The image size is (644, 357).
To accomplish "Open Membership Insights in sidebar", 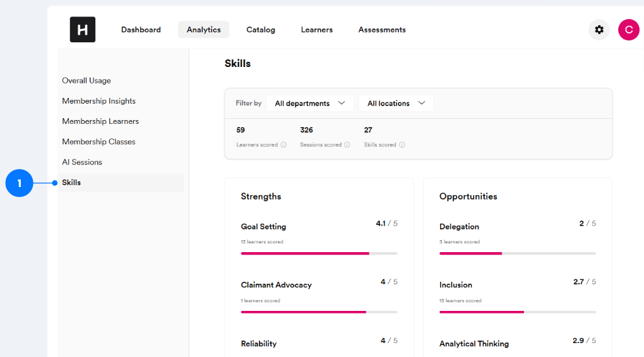I will click(x=98, y=101).
